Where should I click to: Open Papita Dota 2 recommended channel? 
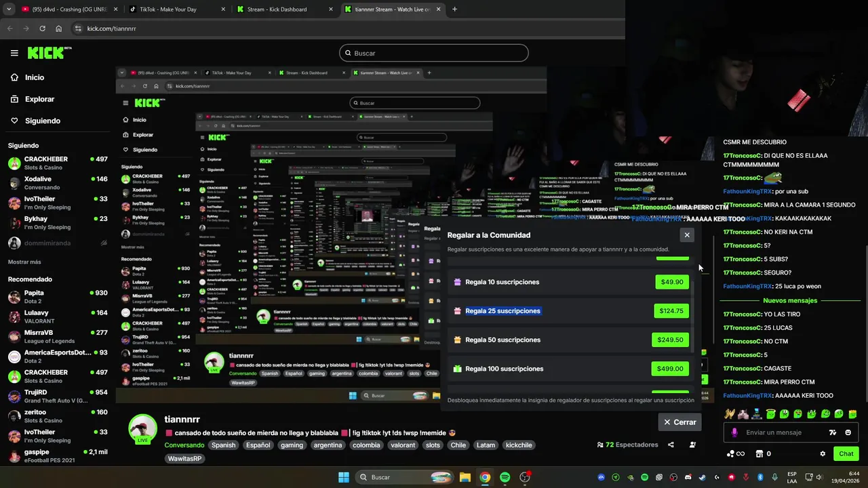coord(58,297)
